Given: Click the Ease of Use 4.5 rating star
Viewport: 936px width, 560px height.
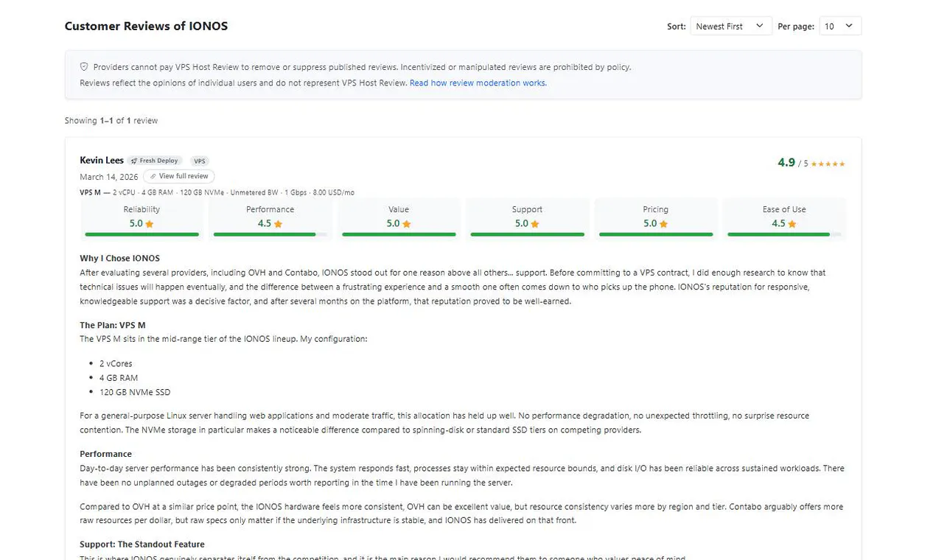Looking at the screenshot, I should pos(792,224).
